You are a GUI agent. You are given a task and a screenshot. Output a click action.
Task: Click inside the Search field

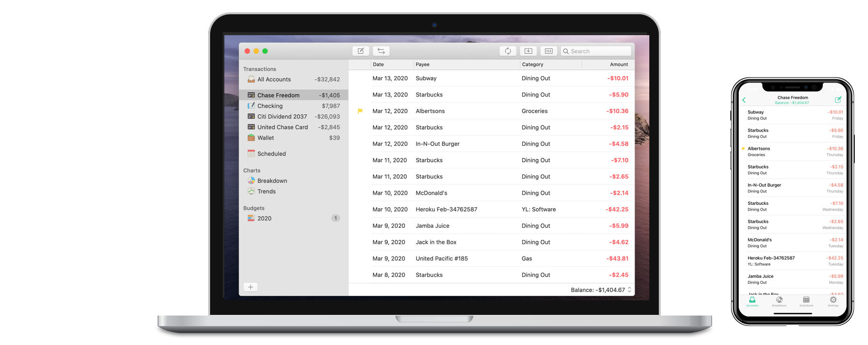[x=596, y=51]
